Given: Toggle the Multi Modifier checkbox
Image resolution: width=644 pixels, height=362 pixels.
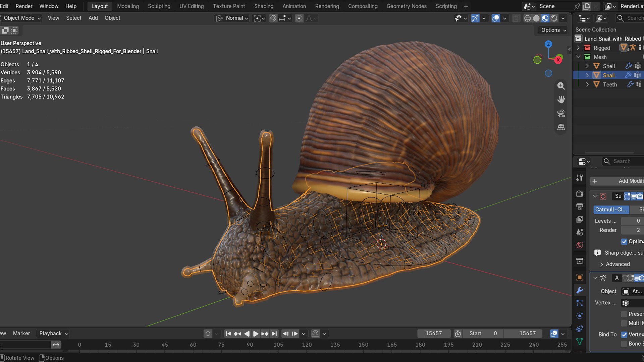Looking at the screenshot, I should (x=624, y=323).
